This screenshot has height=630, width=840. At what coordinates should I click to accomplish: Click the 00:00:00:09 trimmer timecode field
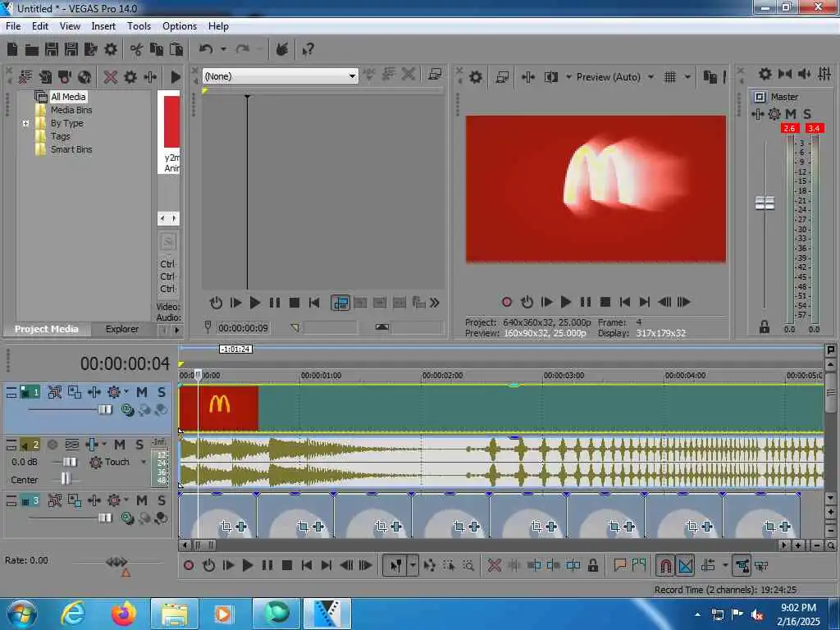pos(243,328)
